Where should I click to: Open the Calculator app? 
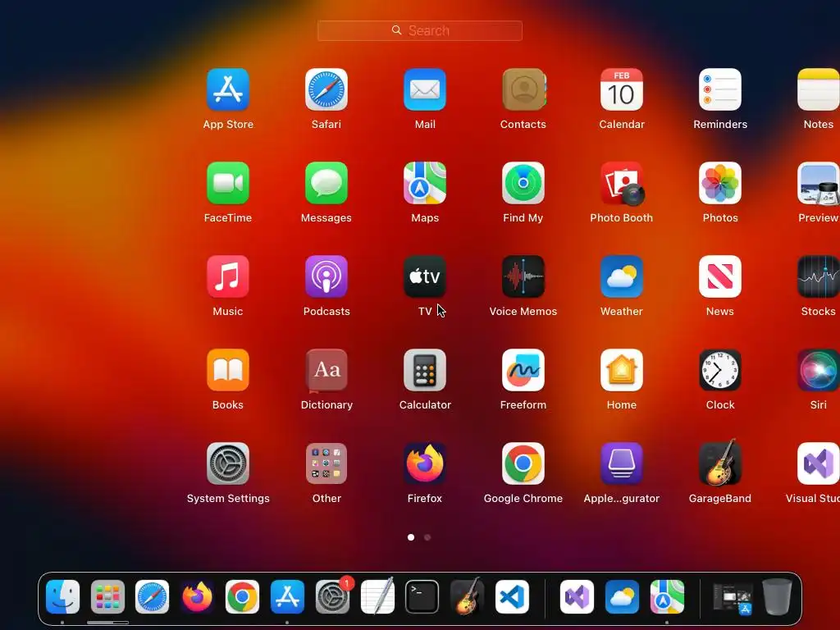click(425, 370)
